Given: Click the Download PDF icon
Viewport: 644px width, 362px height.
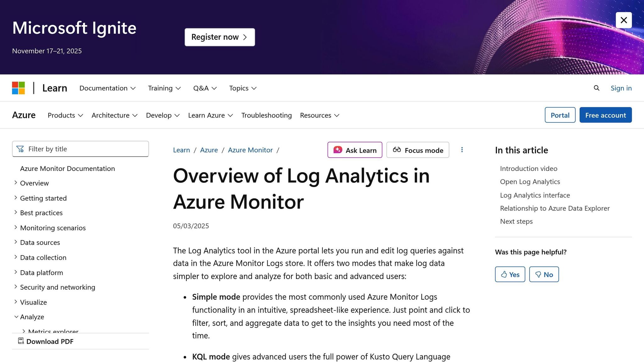Looking at the screenshot, I should [x=21, y=341].
